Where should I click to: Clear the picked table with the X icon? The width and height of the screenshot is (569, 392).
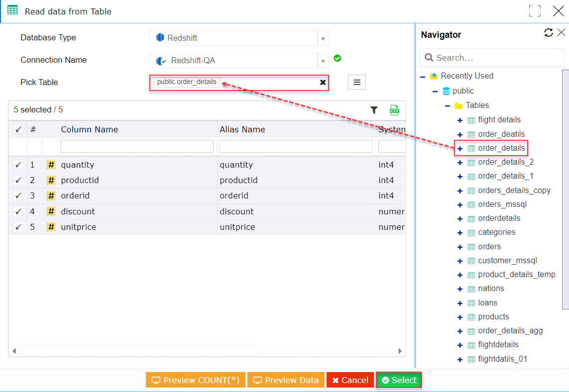point(323,82)
